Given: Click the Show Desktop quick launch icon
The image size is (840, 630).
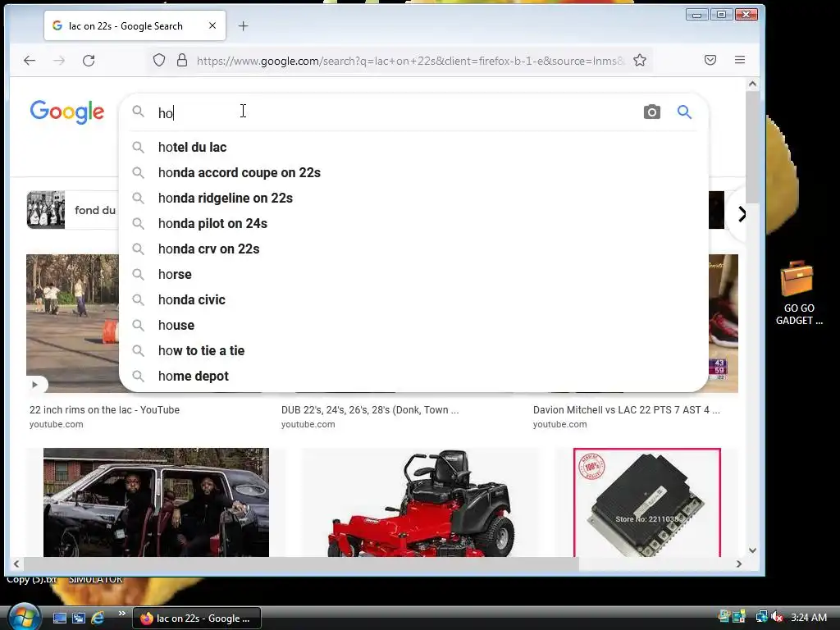Looking at the screenshot, I should pyautogui.click(x=59, y=618).
